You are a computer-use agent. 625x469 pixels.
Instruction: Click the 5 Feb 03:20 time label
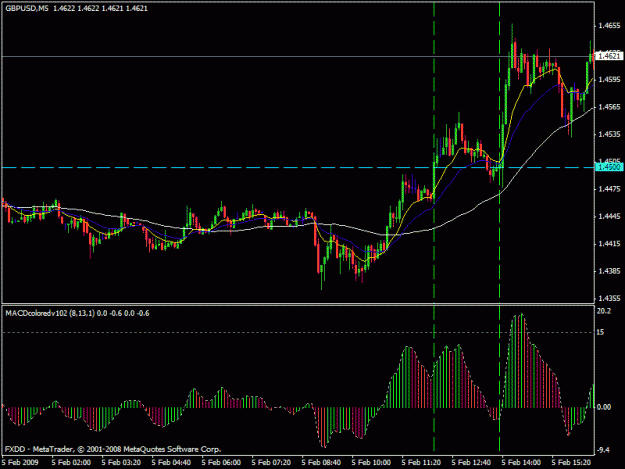click(x=121, y=462)
